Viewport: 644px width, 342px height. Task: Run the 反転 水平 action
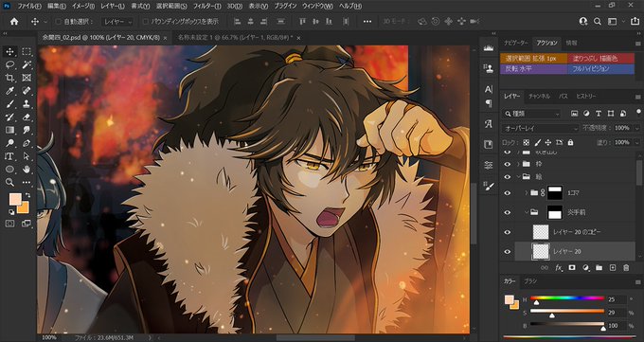tap(533, 69)
